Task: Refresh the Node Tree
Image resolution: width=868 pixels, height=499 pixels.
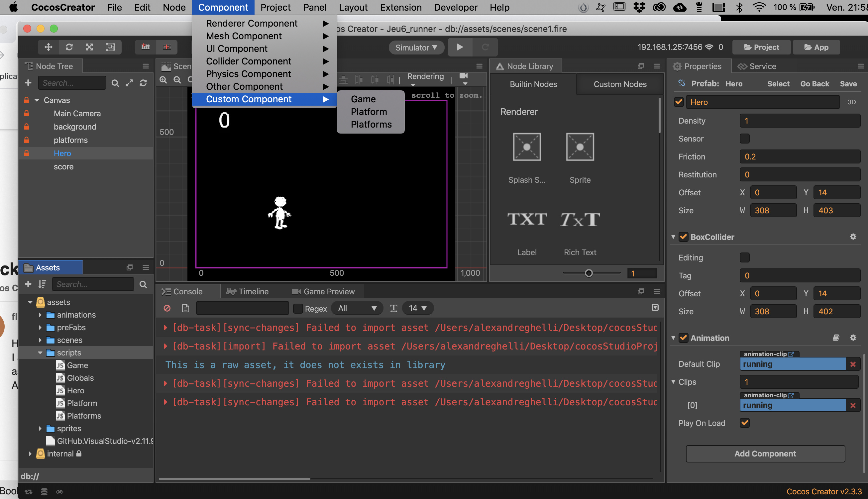Action: (143, 83)
